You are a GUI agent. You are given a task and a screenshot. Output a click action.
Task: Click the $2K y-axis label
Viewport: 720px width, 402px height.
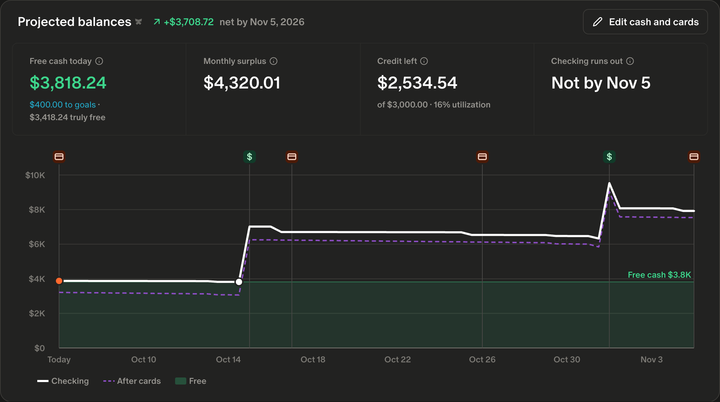coord(37,313)
